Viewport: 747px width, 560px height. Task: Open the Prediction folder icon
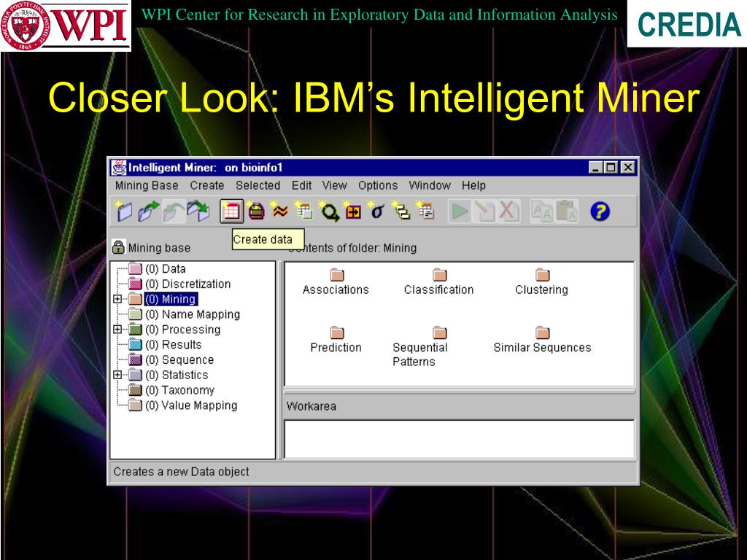coord(337,332)
